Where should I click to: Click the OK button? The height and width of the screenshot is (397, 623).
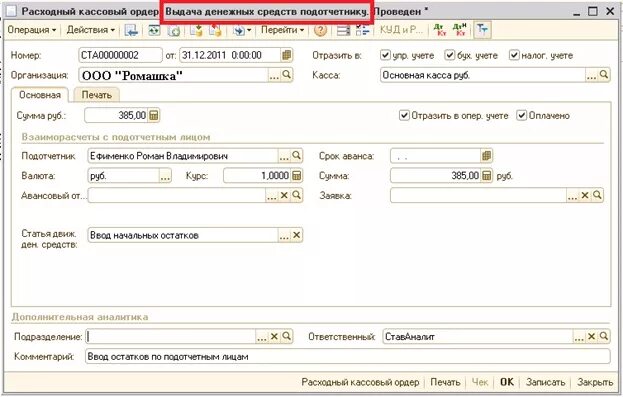507,382
